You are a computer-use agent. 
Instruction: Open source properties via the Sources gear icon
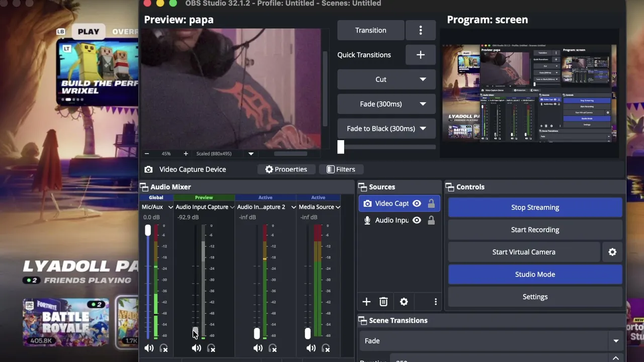[x=404, y=302]
